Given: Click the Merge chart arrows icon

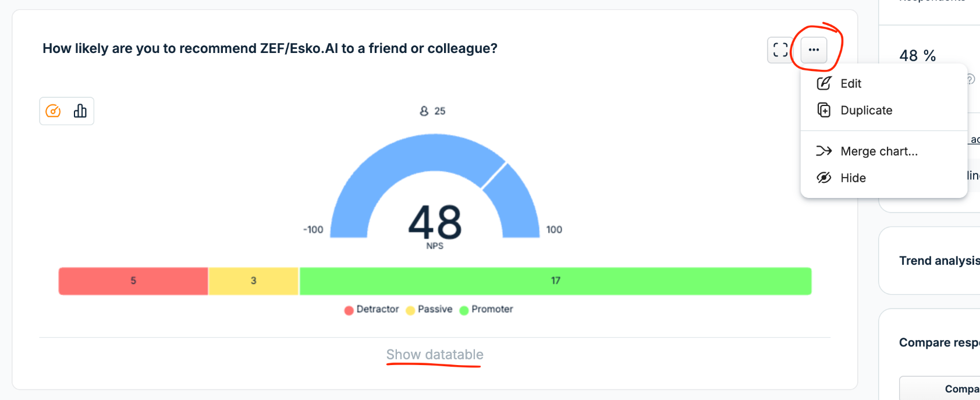Looking at the screenshot, I should [x=824, y=151].
